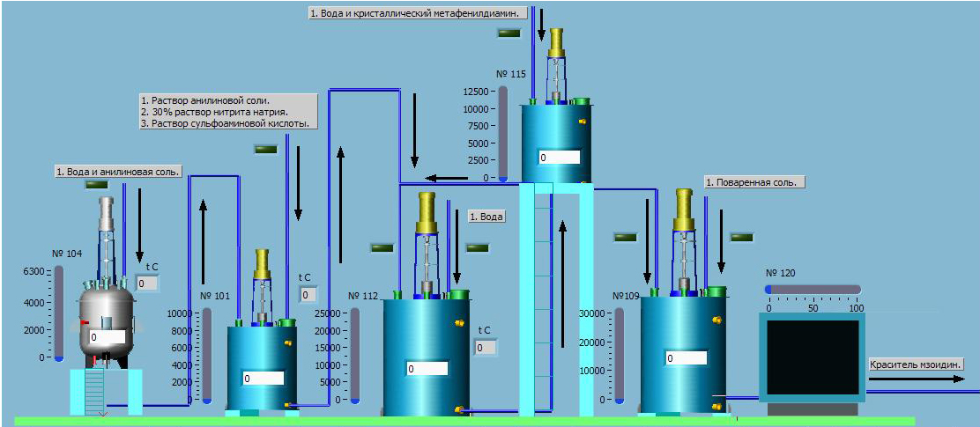Click the '1. Вода' label
Viewport: 980px width, 427px height.
click(486, 217)
